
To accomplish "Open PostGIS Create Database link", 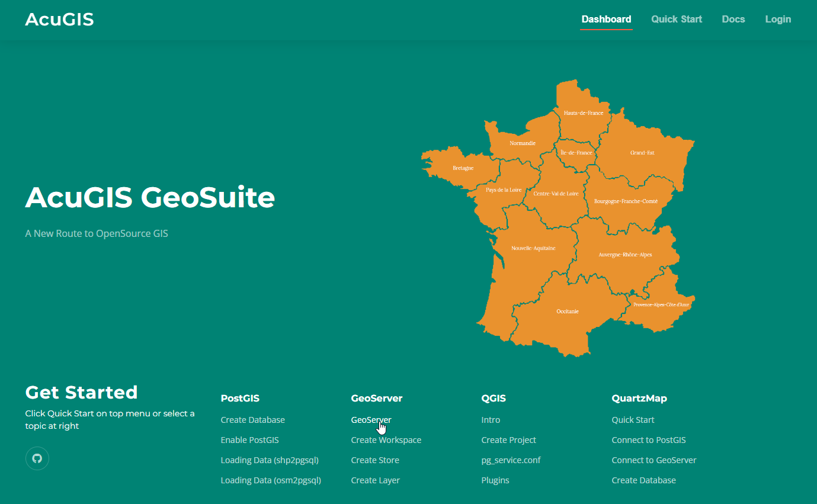I will coord(253,420).
